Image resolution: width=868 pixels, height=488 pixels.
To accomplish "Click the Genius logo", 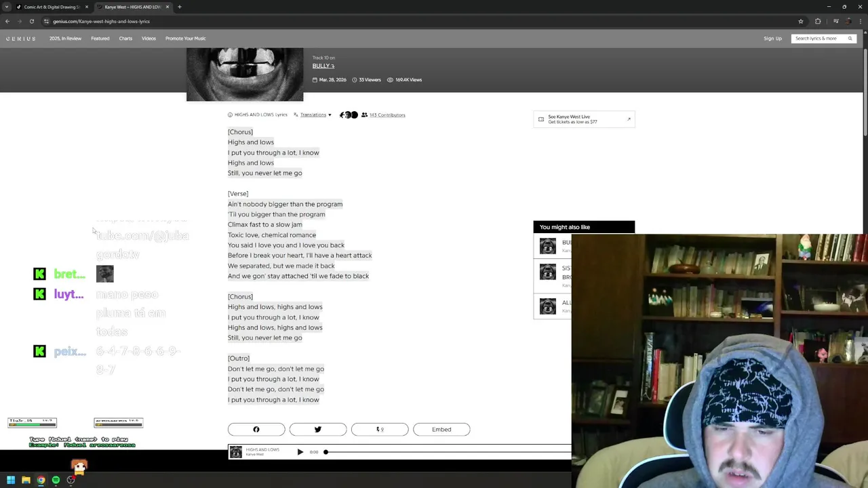I will [x=20, y=39].
